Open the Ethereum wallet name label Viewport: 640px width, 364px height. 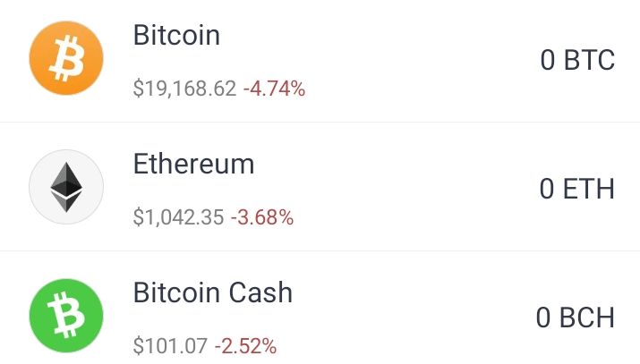click(194, 164)
